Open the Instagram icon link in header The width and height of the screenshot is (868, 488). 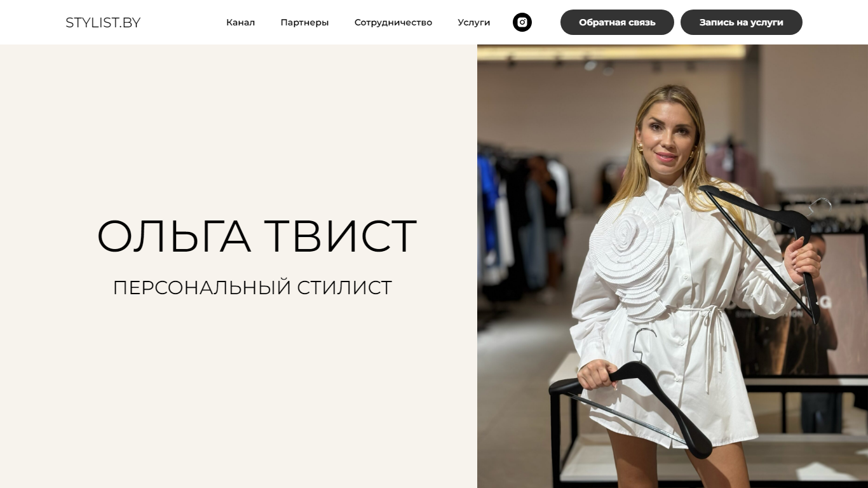pos(522,22)
